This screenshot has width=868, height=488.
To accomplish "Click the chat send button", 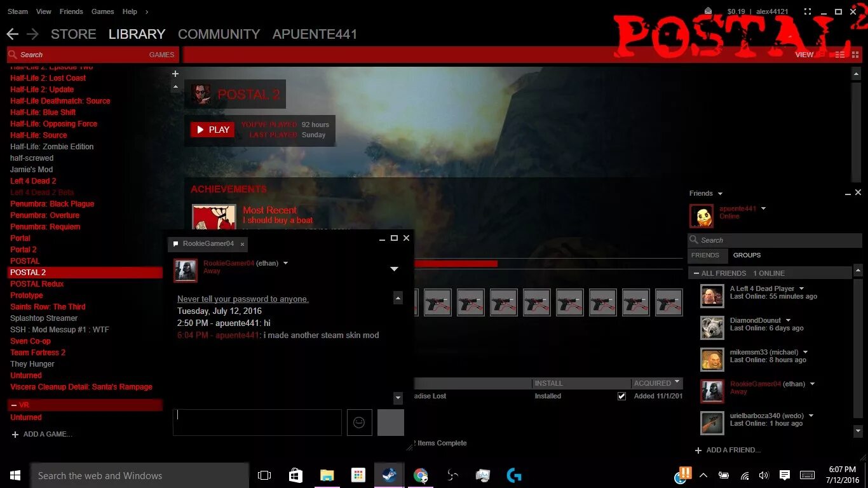I will tap(391, 423).
